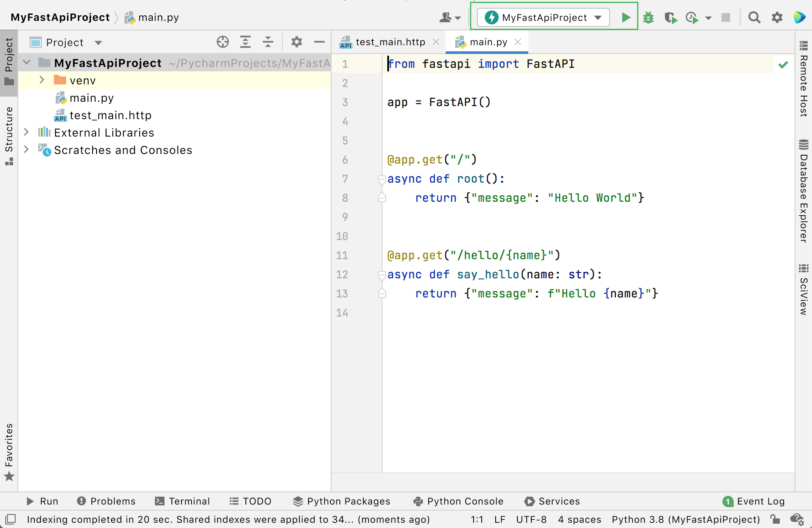This screenshot has width=812, height=528.
Task: Expand External Libraries
Action: (x=27, y=132)
